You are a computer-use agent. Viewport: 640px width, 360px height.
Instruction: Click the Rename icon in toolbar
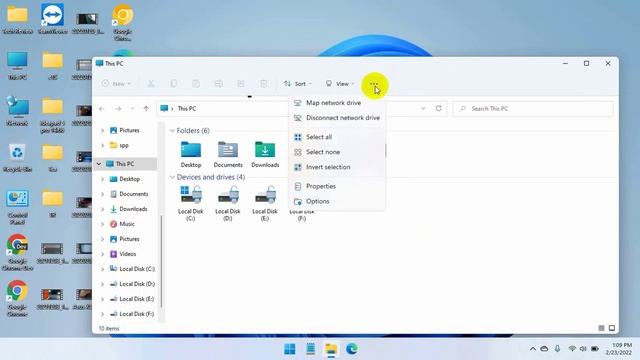click(218, 84)
